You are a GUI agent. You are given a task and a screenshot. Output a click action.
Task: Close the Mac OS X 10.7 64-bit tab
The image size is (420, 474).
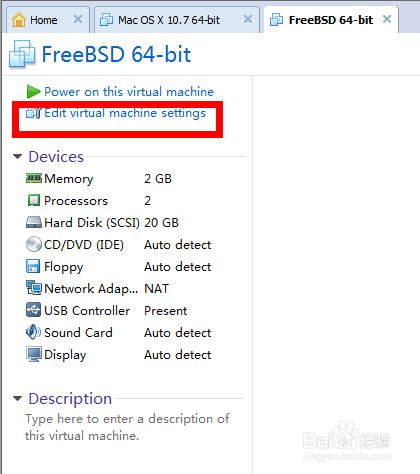248,19
